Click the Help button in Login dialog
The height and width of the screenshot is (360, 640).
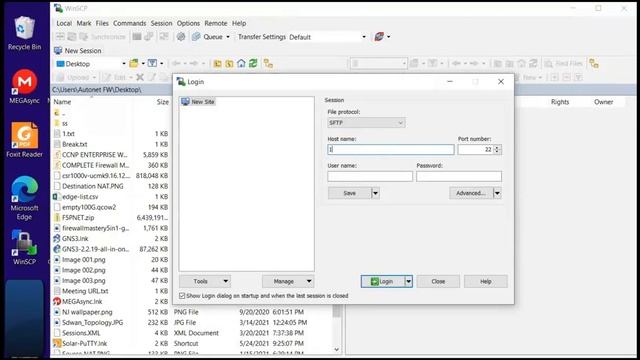(x=486, y=281)
